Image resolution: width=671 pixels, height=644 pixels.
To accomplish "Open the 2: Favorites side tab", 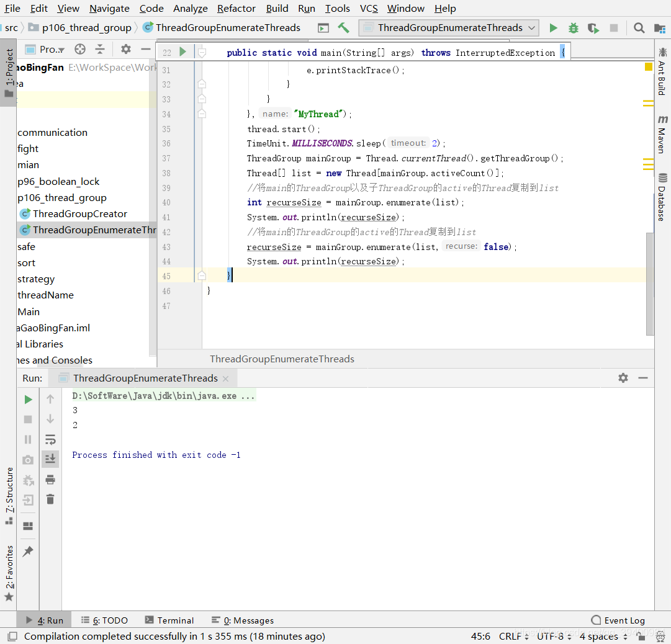I will tap(9, 573).
